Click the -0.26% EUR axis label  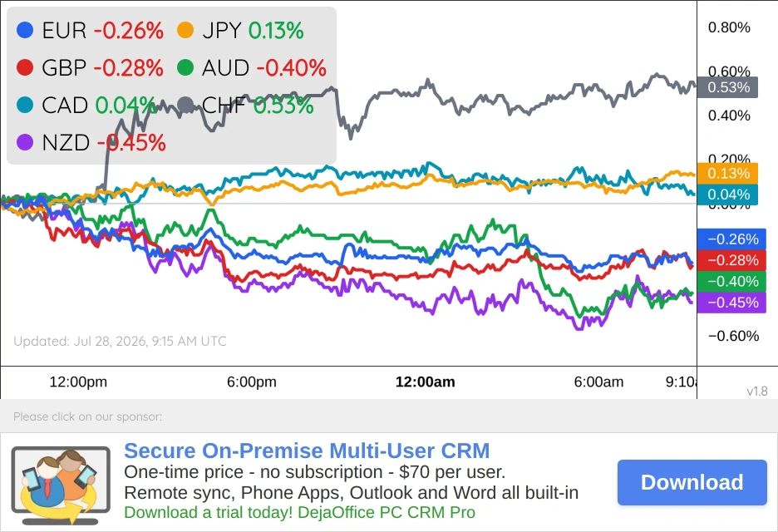(731, 239)
